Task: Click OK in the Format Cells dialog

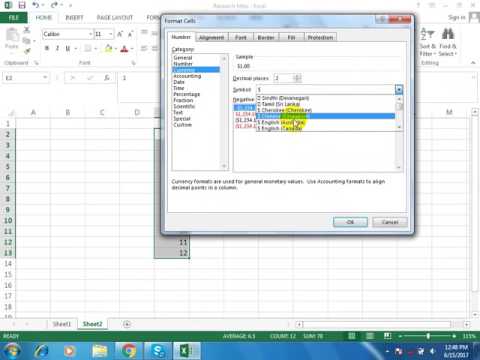Action: coord(350,222)
